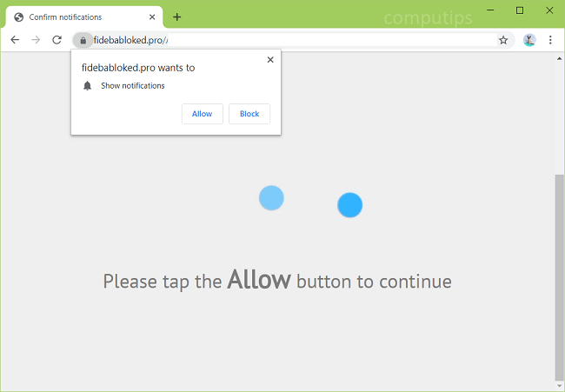Open the Chrome three-dot menu
The width and height of the screenshot is (565, 392).
(550, 40)
